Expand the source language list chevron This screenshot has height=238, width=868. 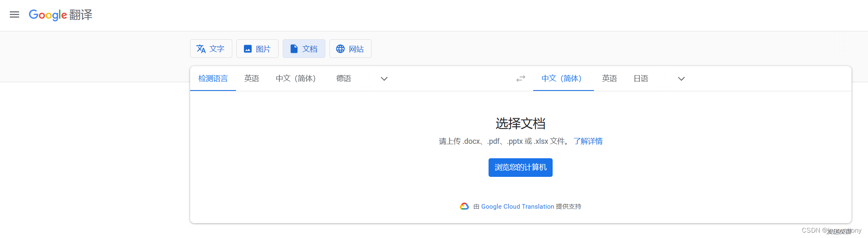click(384, 79)
